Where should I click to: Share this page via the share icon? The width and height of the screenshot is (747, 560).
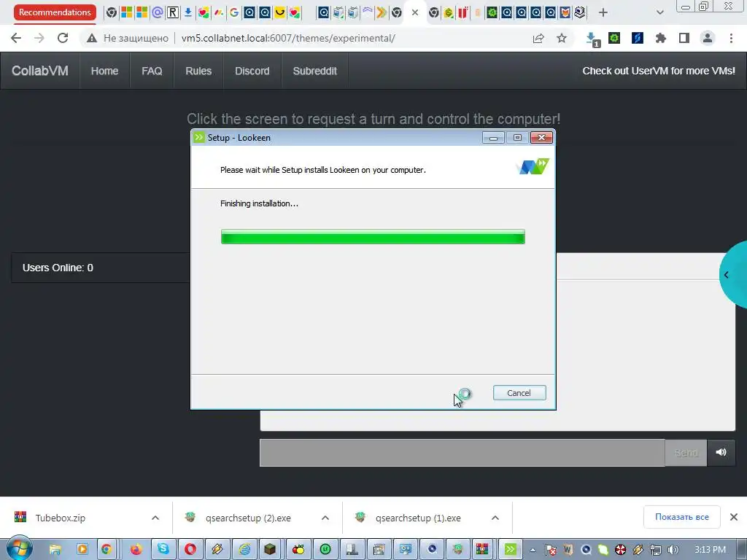pyautogui.click(x=538, y=38)
